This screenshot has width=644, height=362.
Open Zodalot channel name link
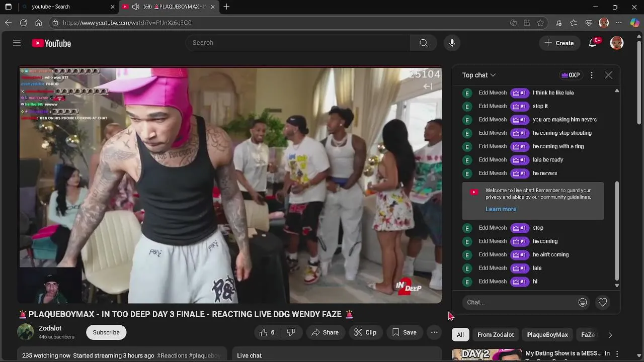pos(50,328)
